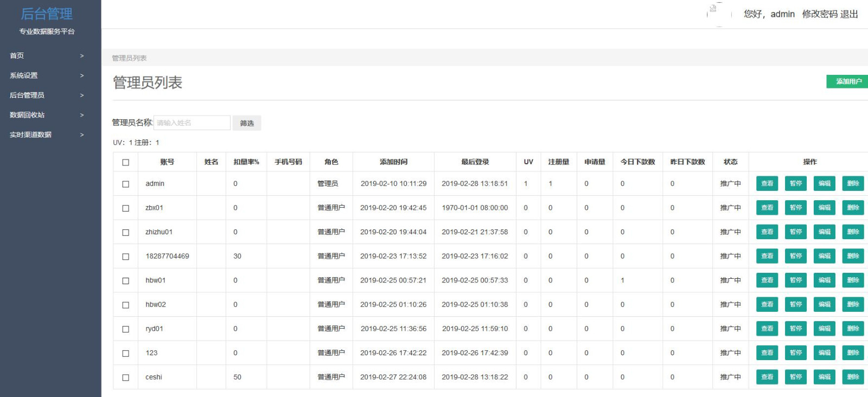Focus the 管理员名称 search input field
The image size is (868, 397).
coord(192,123)
